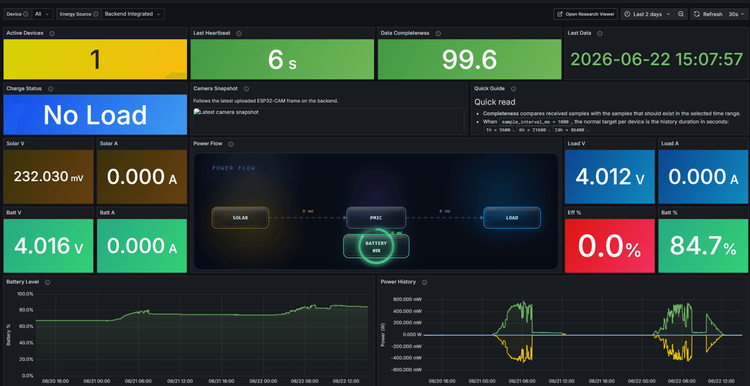Click the Load A panel title
750x386 pixels.
[x=670, y=143]
